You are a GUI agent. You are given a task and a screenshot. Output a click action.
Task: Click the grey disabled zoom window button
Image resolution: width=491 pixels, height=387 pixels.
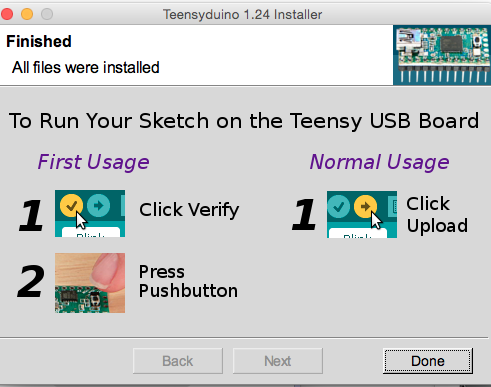coord(47,14)
